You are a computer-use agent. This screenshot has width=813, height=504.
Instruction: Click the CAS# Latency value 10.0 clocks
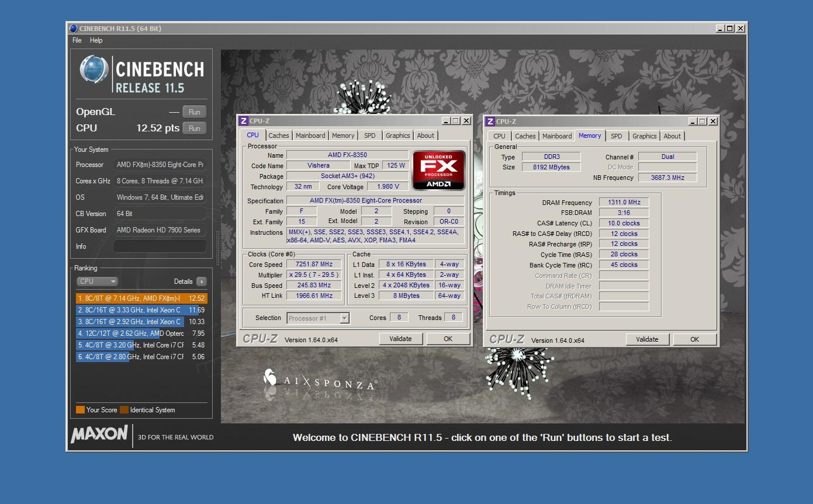[x=624, y=224]
